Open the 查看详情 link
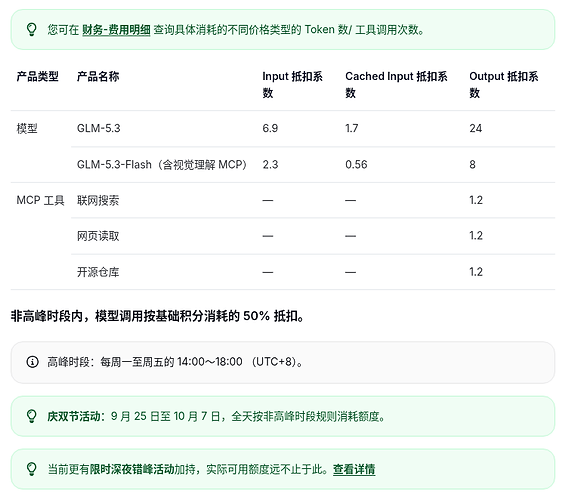 click(x=354, y=469)
